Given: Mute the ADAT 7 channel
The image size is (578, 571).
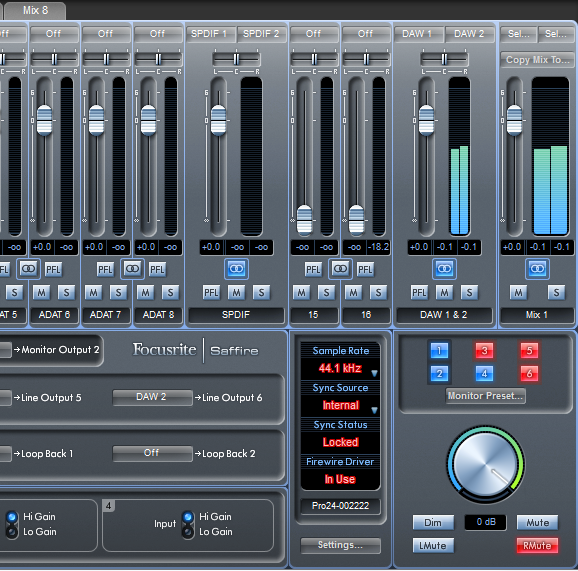Looking at the screenshot, I should point(94,293).
